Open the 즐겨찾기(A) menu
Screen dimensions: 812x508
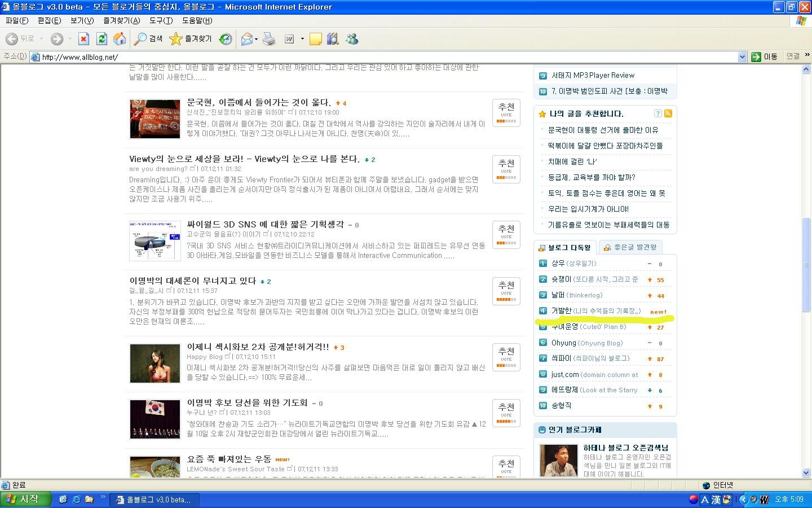coord(121,20)
